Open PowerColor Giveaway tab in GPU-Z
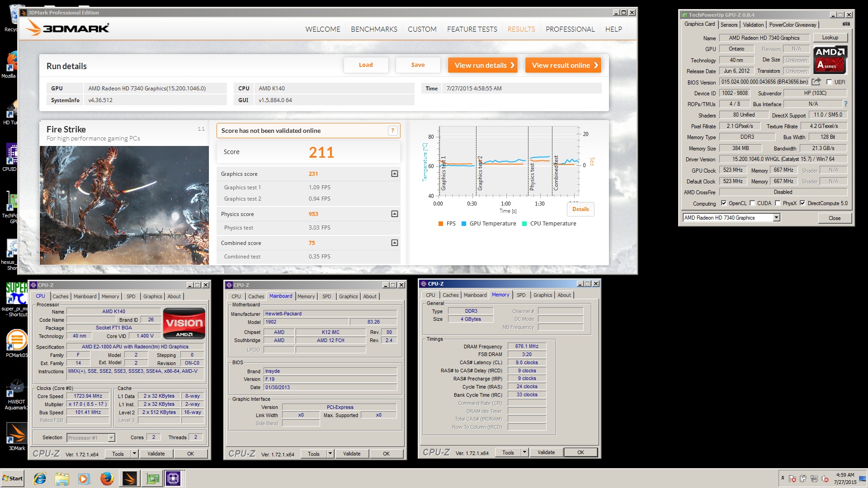The image size is (868, 488). [793, 25]
